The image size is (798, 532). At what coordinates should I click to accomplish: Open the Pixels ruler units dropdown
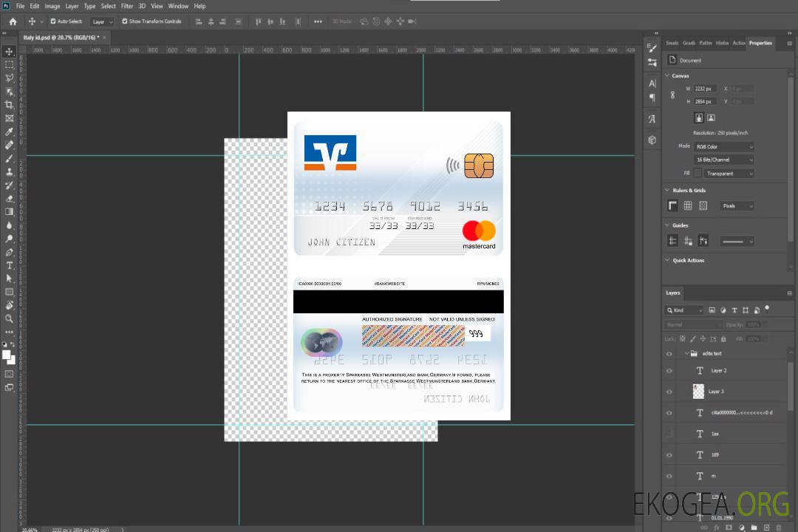click(x=737, y=205)
